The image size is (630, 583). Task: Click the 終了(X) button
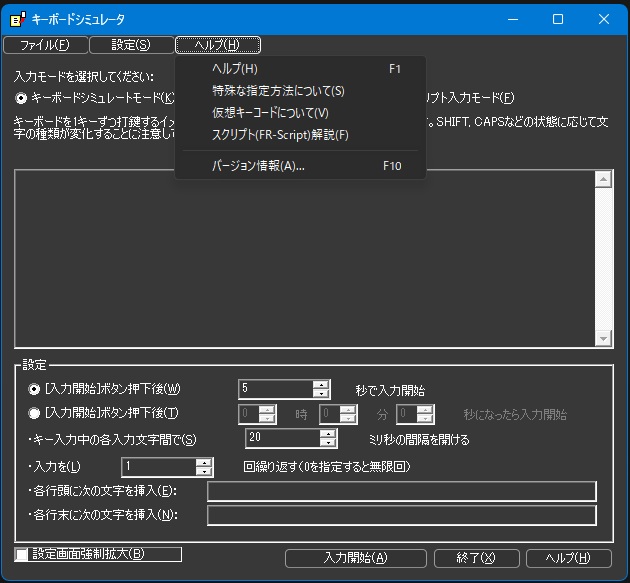pyautogui.click(x=474, y=558)
